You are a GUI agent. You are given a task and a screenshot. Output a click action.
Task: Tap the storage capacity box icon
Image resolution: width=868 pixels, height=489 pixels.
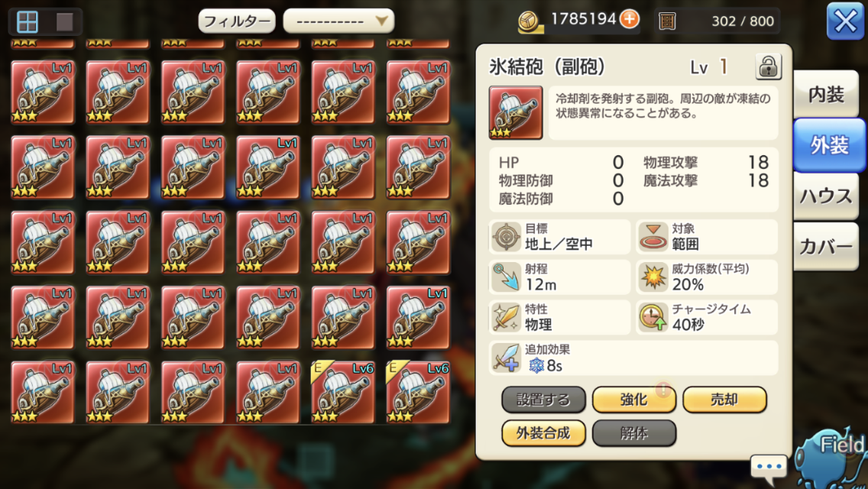point(667,21)
